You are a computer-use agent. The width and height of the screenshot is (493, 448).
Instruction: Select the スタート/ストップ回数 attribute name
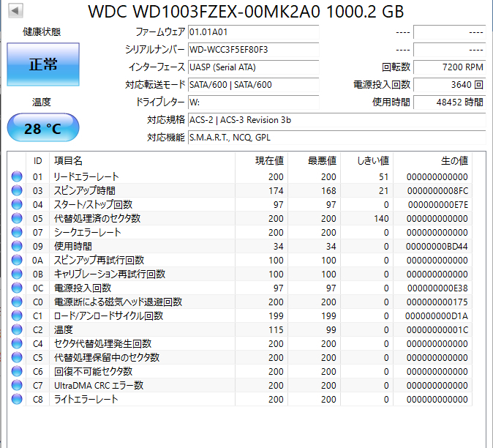[x=93, y=204]
